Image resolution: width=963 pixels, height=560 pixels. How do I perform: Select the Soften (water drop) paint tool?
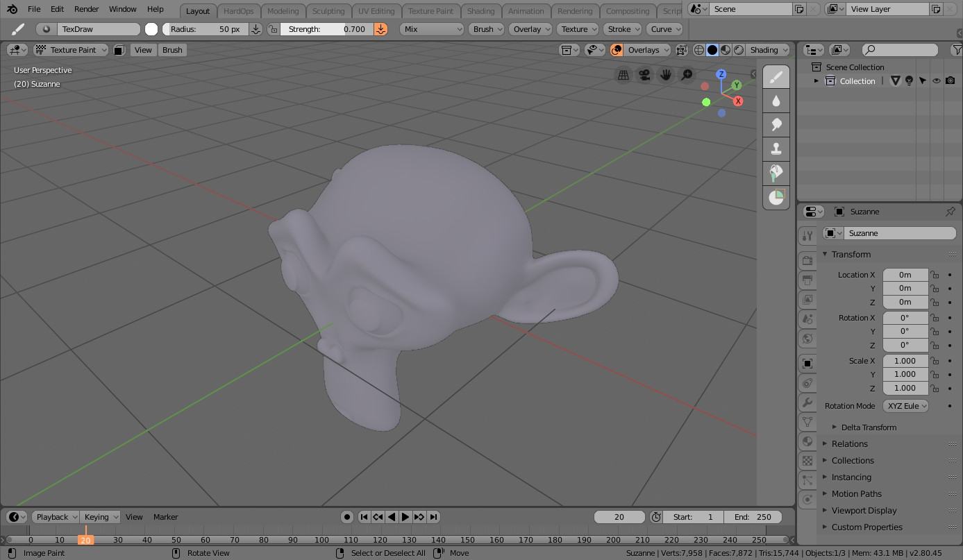[776, 101]
